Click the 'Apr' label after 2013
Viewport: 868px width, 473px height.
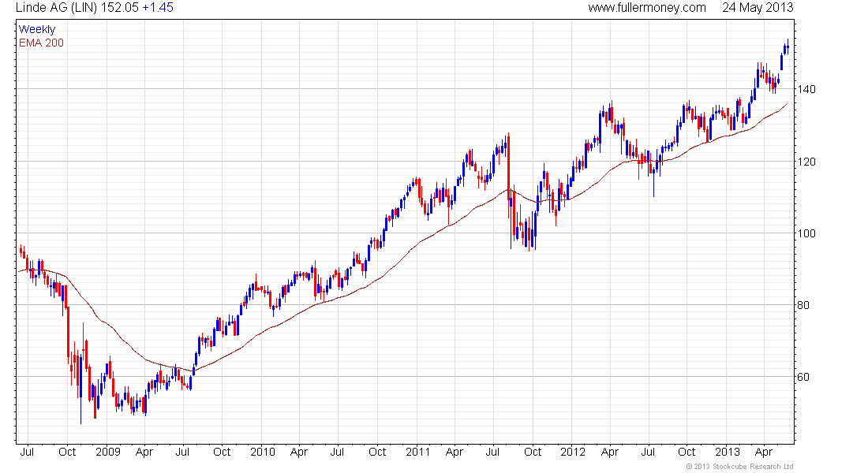(764, 452)
